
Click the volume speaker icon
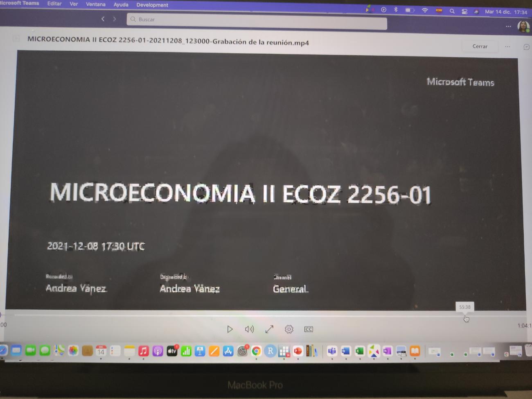tap(249, 329)
